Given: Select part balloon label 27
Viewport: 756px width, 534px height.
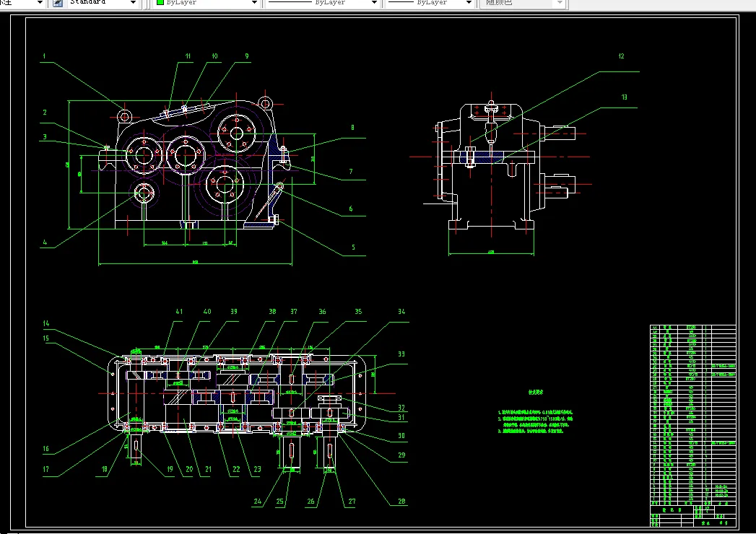Looking at the screenshot, I should 352,502.
